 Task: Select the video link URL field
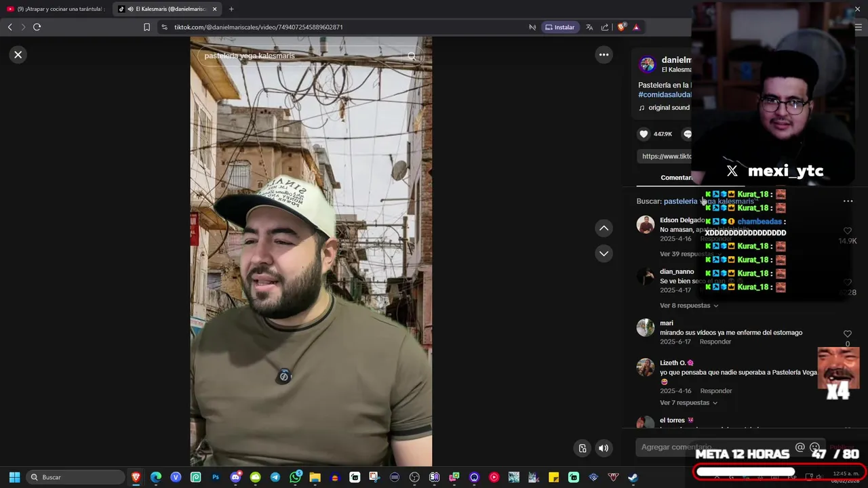(665, 157)
